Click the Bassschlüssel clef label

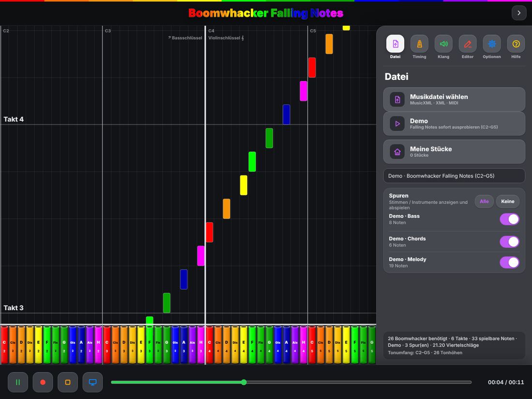click(x=185, y=38)
